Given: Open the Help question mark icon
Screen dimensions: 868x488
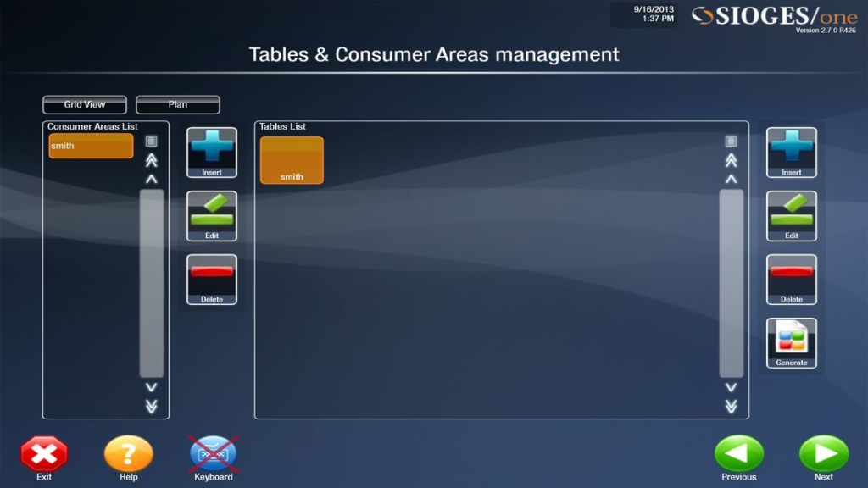Looking at the screenshot, I should coord(128,455).
